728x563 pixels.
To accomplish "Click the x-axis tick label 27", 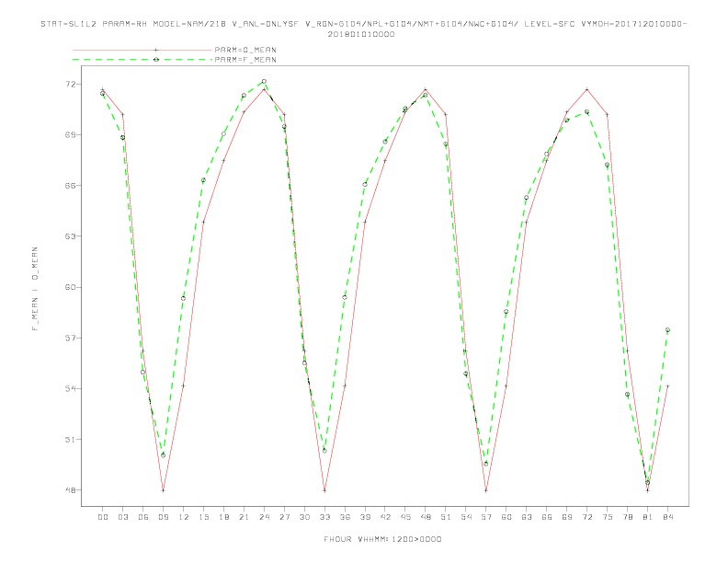I will tap(284, 517).
